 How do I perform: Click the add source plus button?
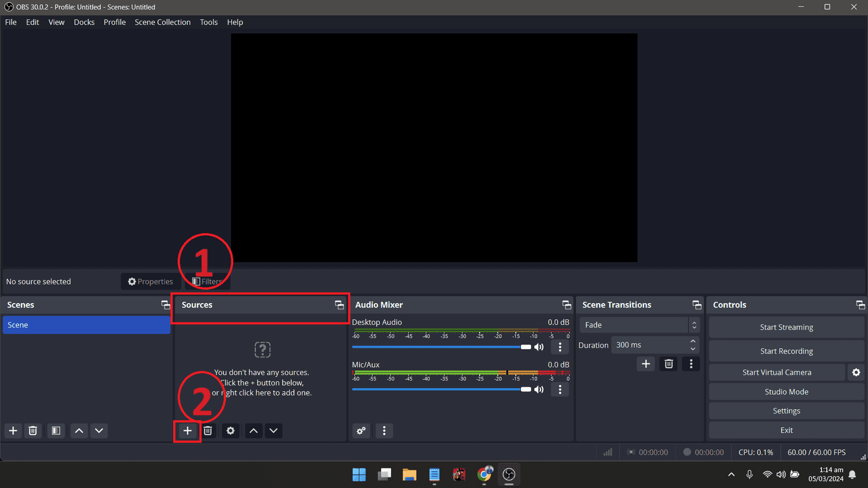coord(187,431)
